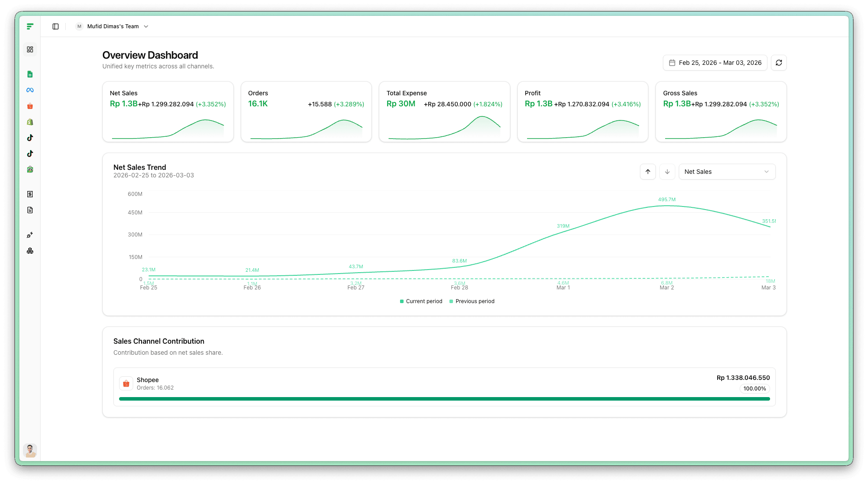The height and width of the screenshot is (484, 868).
Task: Open the Shopify channel sidebar icon
Action: tap(30, 122)
